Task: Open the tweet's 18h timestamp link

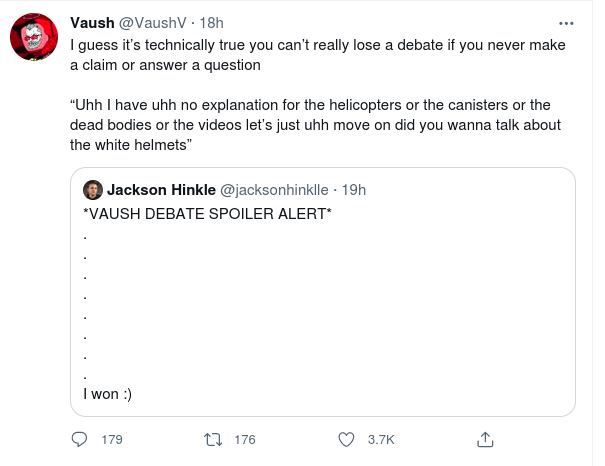Action: pos(213,23)
